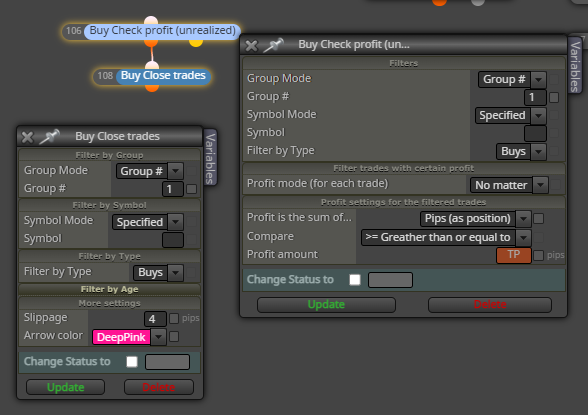
Task: Enable Change Status to in Buy Check profit
Action: pos(355,280)
